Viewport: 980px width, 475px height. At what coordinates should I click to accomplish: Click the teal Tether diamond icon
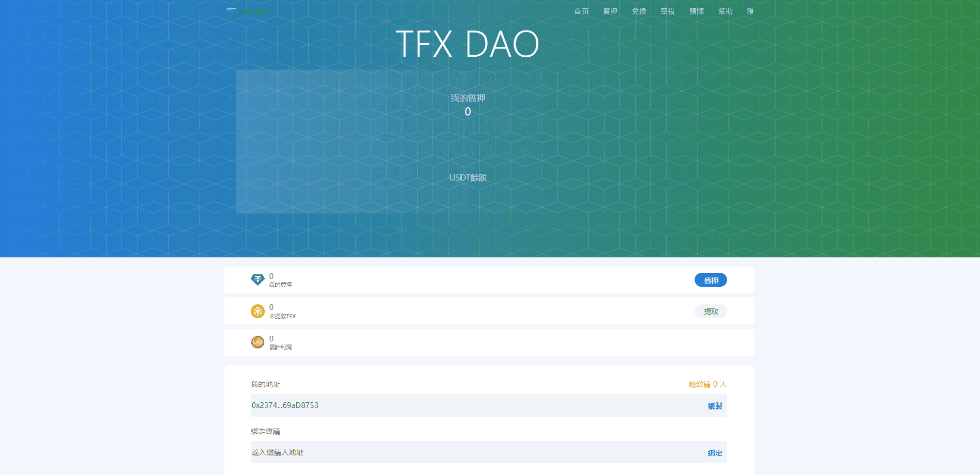point(258,280)
